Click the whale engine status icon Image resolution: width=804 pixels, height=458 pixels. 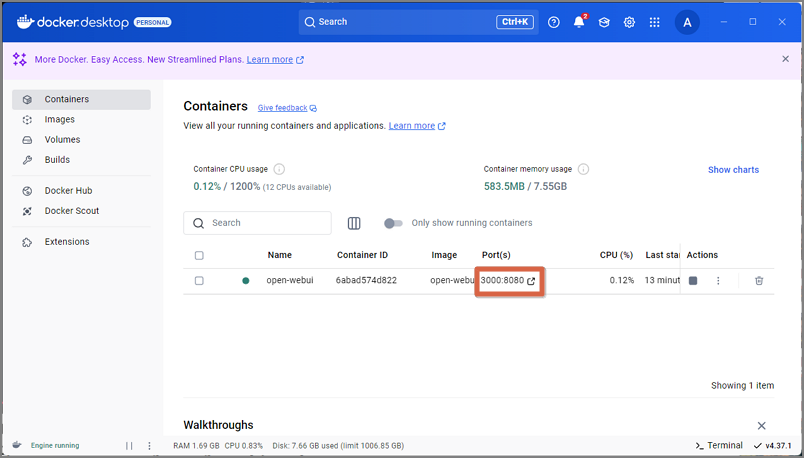(x=17, y=445)
